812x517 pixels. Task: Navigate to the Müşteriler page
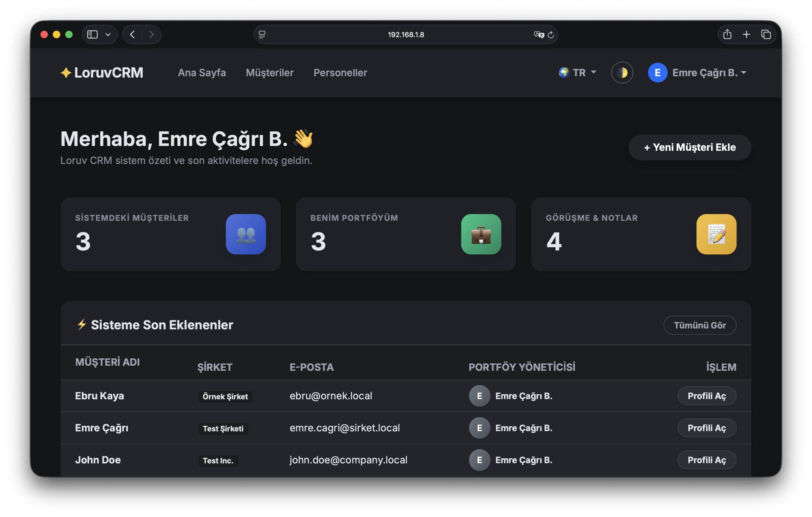click(x=270, y=73)
